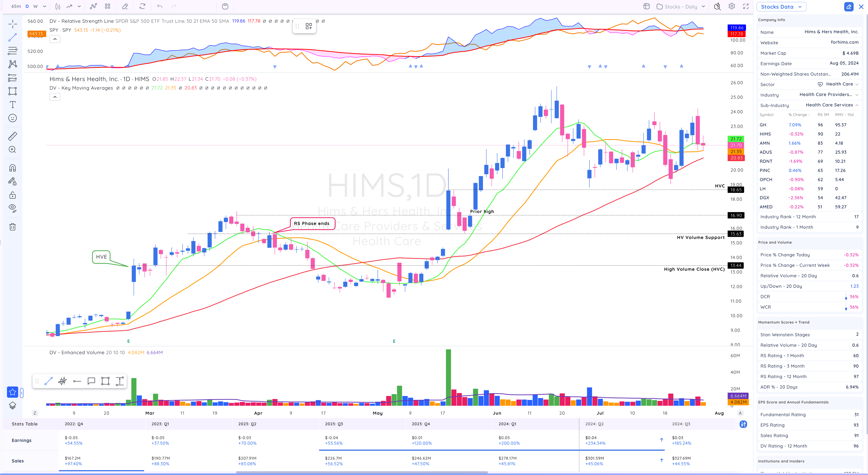Expand the Sector Health Care chevron
Screen dimensions: 868x475
coord(857,84)
